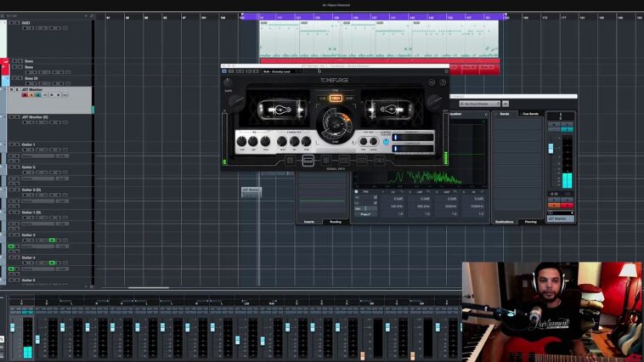The width and height of the screenshot is (644, 362).
Task: Click green button on Guitar 4 track
Action: coord(52,263)
